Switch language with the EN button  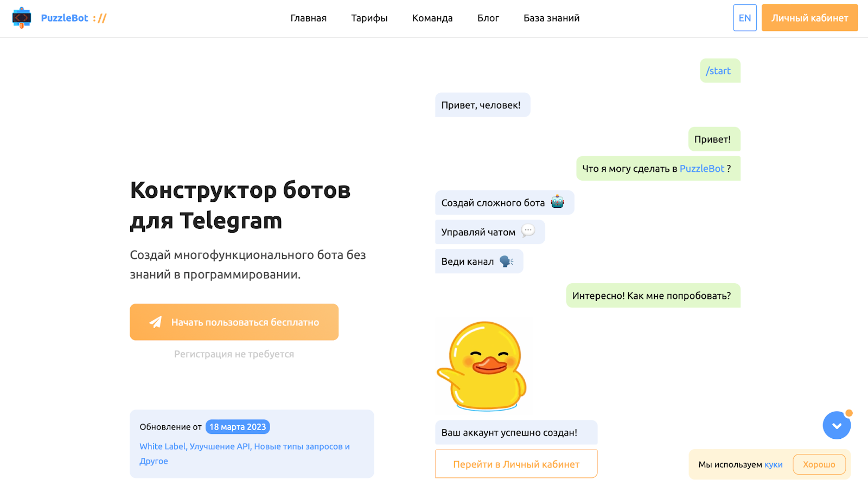(745, 18)
